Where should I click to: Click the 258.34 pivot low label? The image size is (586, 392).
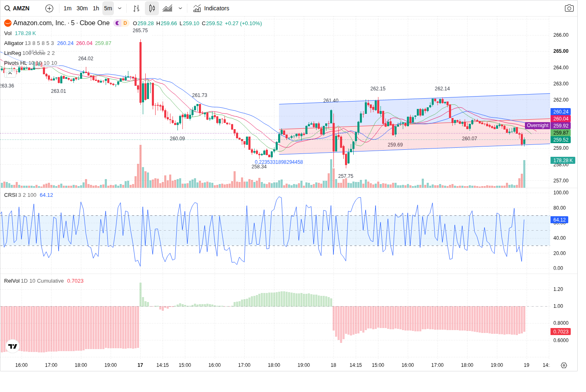tap(259, 167)
